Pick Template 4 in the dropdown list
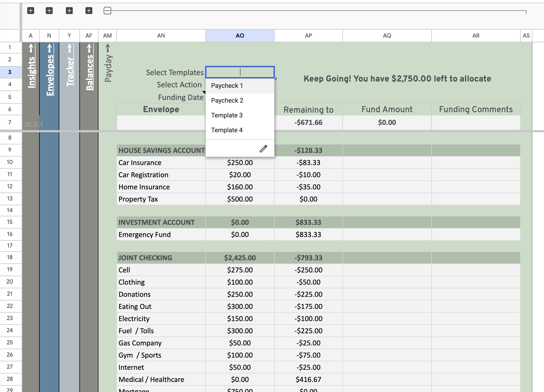 240,130
